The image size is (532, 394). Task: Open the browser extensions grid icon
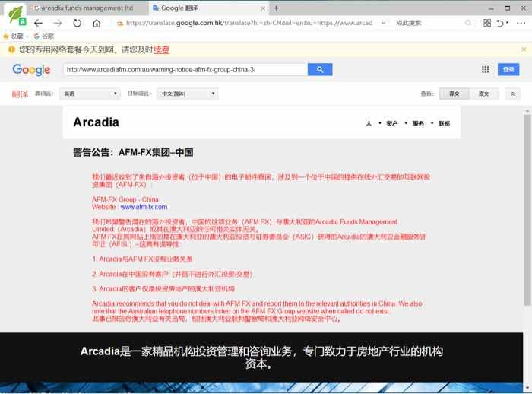click(x=487, y=23)
